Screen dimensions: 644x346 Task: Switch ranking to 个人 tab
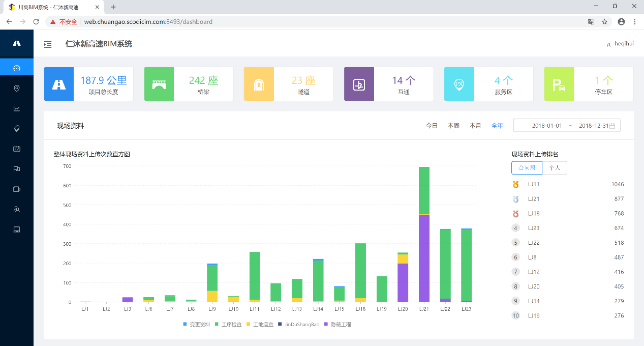(x=555, y=168)
